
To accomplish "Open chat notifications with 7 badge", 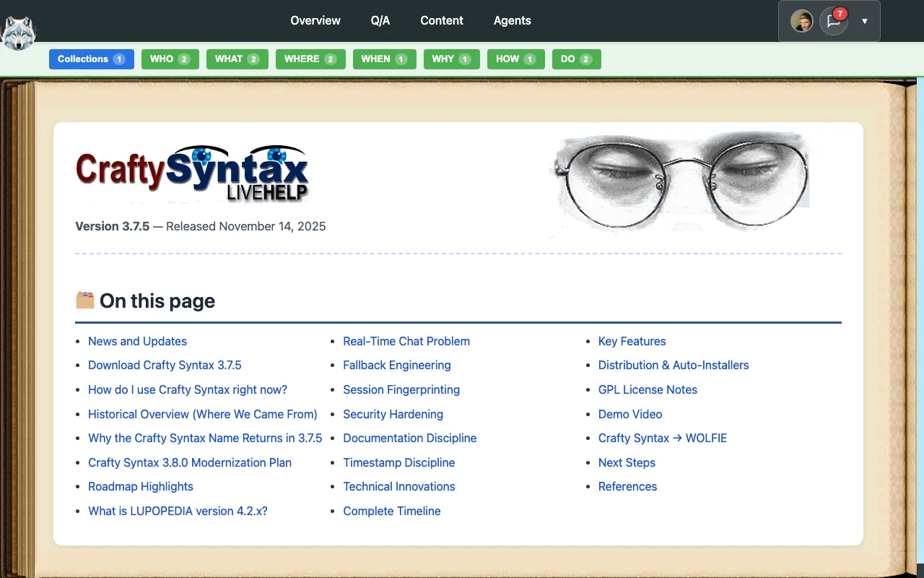I will pyautogui.click(x=834, y=21).
